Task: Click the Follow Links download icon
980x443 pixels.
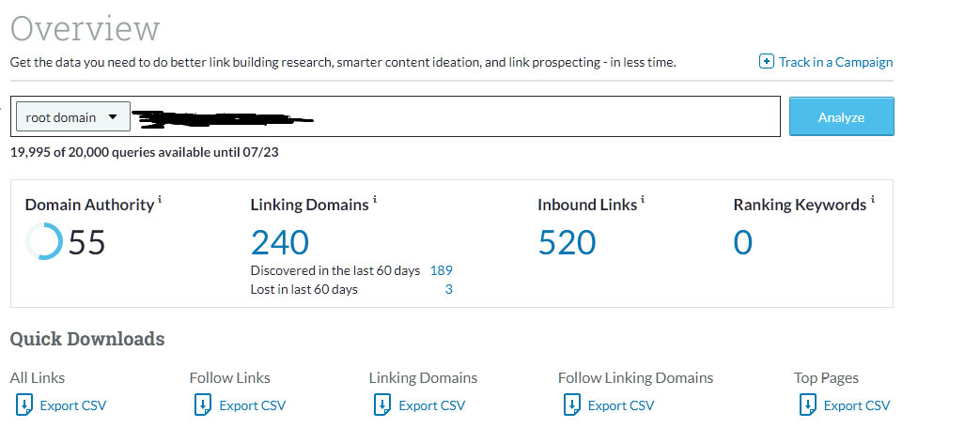Action: pos(202,405)
